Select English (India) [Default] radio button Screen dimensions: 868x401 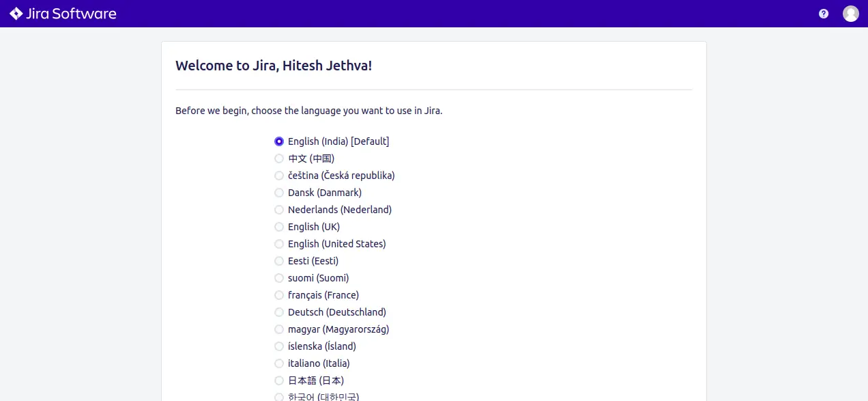click(279, 141)
